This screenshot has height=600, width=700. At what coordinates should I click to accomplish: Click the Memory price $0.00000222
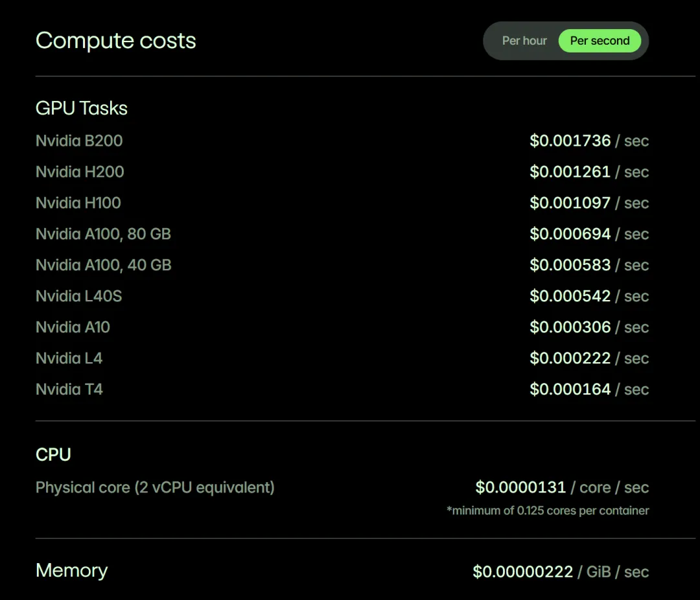pyautogui.click(x=522, y=571)
